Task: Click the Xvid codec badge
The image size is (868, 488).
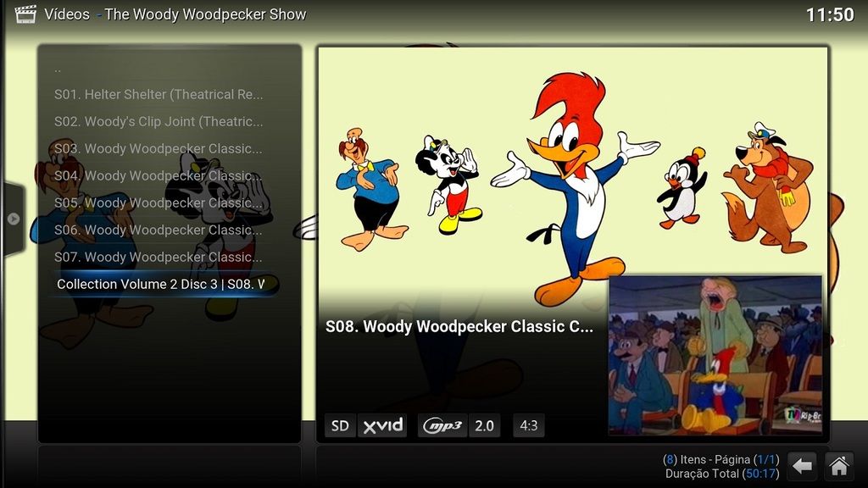Action: point(382,425)
